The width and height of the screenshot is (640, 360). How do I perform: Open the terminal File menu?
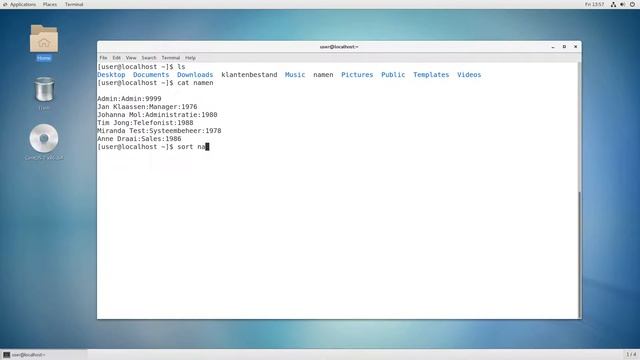(103, 58)
